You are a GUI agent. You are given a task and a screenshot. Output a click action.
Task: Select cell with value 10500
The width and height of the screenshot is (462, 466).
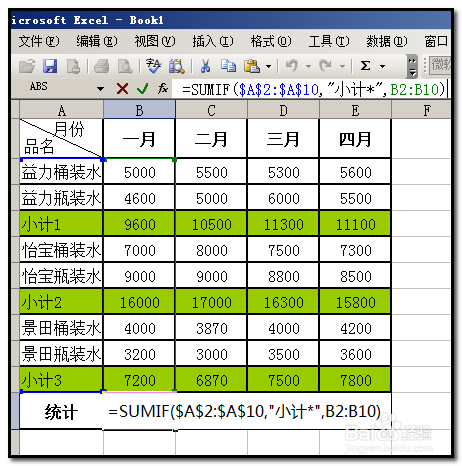[x=211, y=224]
